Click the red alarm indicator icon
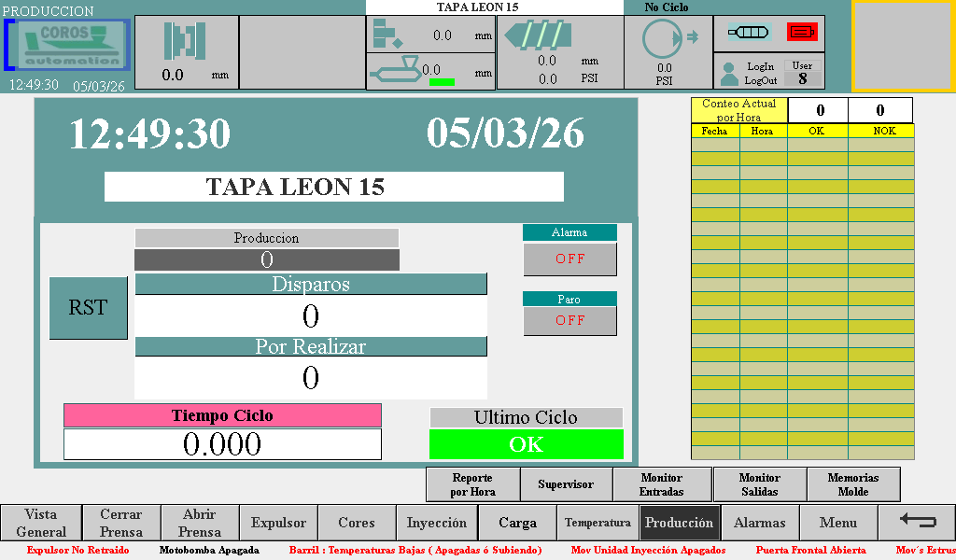The image size is (956, 560). click(802, 33)
